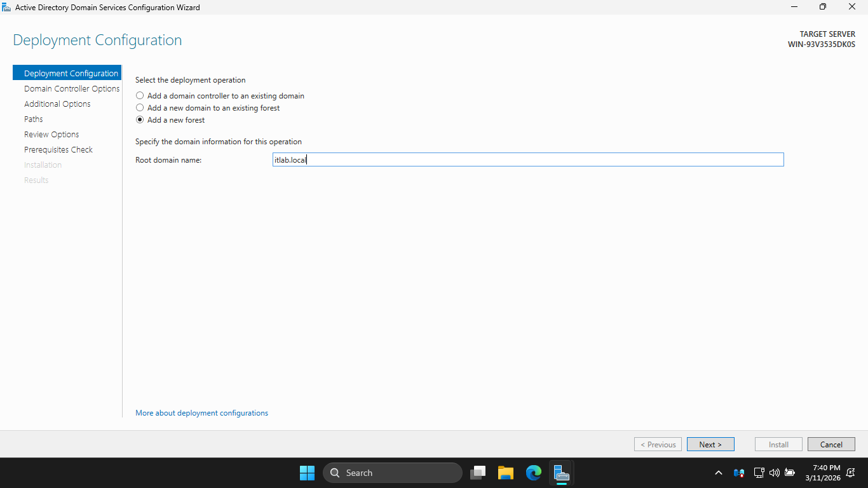Go to Domain Controller Options step

pos(72,89)
